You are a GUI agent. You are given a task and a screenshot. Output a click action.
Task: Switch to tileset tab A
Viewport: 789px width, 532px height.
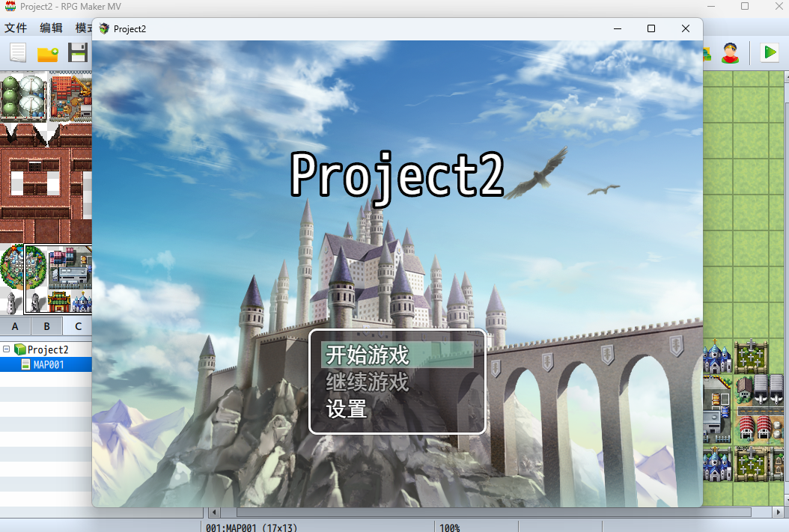coord(15,326)
